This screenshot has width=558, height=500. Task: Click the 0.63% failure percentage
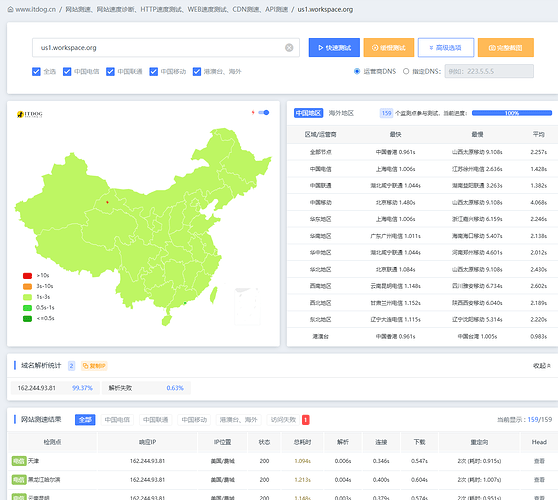pyautogui.click(x=175, y=388)
